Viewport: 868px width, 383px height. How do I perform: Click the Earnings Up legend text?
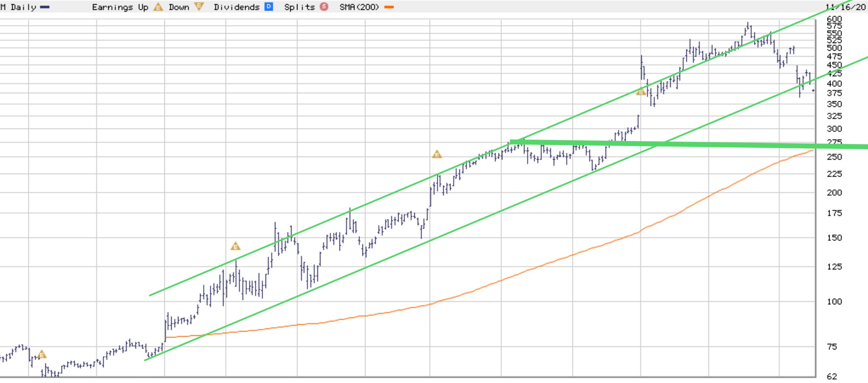tap(120, 7)
